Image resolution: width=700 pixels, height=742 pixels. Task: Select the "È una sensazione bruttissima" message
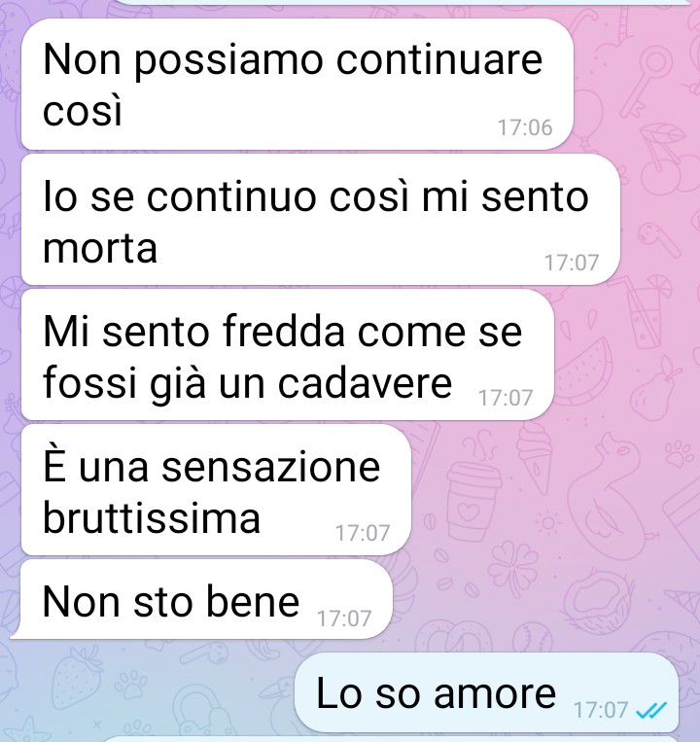click(x=216, y=490)
